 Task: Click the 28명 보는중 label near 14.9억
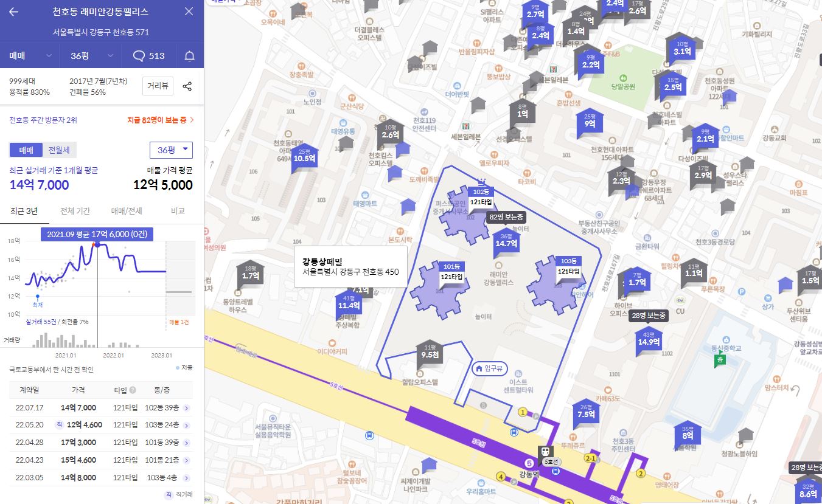click(x=649, y=316)
